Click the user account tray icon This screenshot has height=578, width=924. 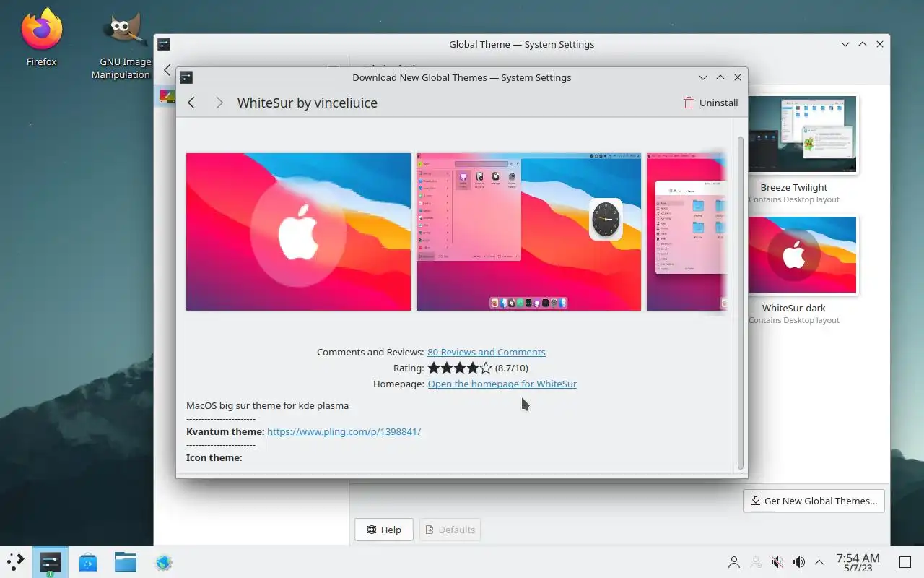pos(734,562)
